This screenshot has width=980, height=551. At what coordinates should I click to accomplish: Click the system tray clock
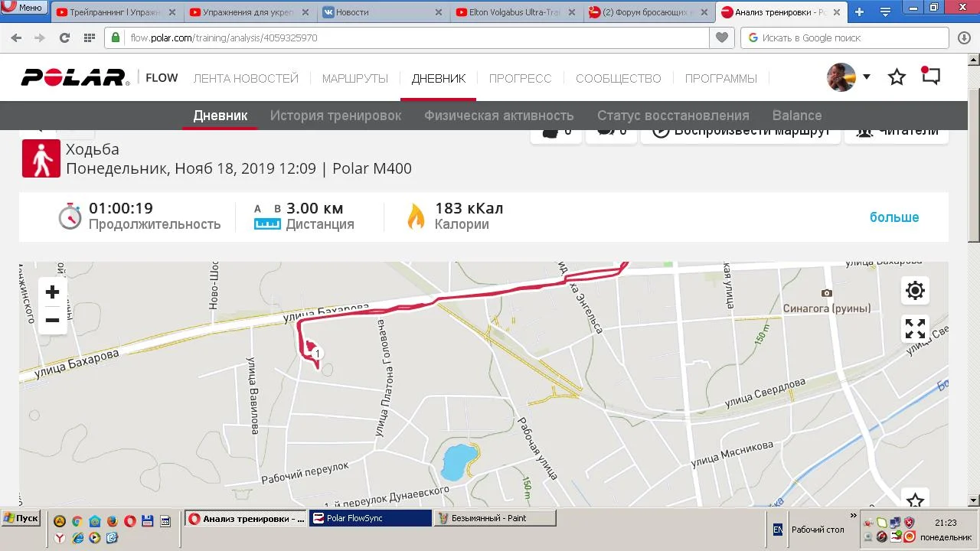(946, 523)
